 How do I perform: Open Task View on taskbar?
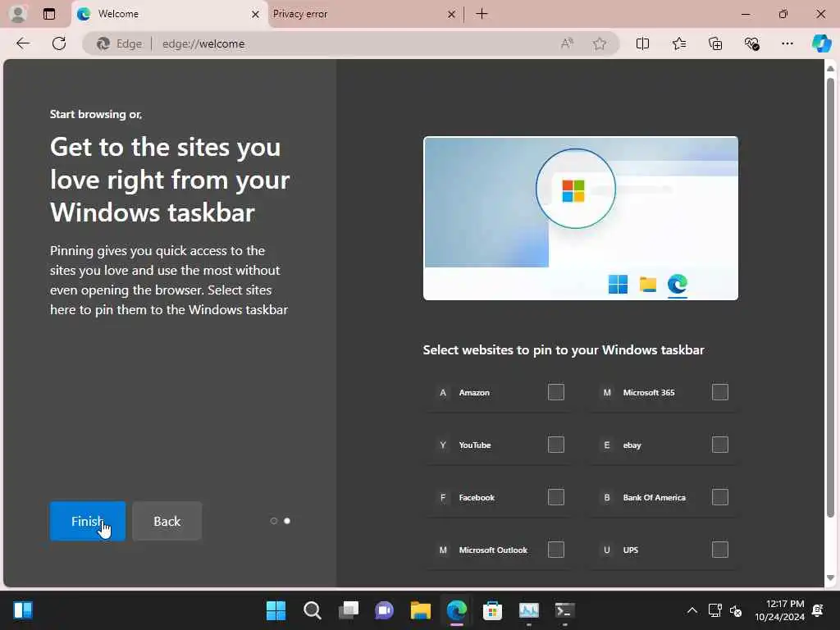click(x=348, y=610)
